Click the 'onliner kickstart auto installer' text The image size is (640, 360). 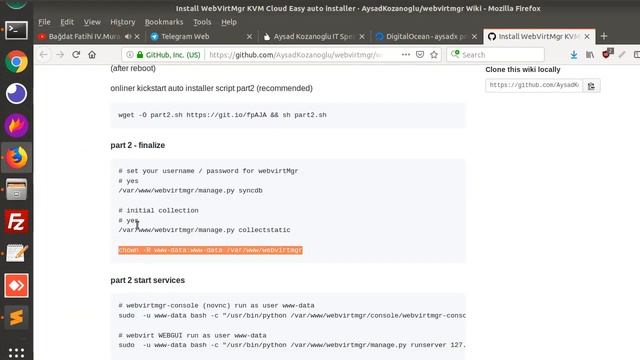click(x=211, y=88)
